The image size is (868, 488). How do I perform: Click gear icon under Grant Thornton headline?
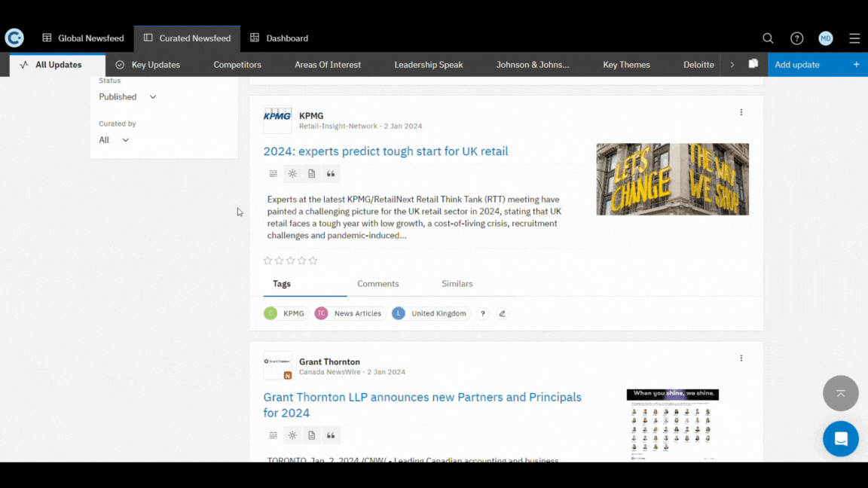[292, 435]
